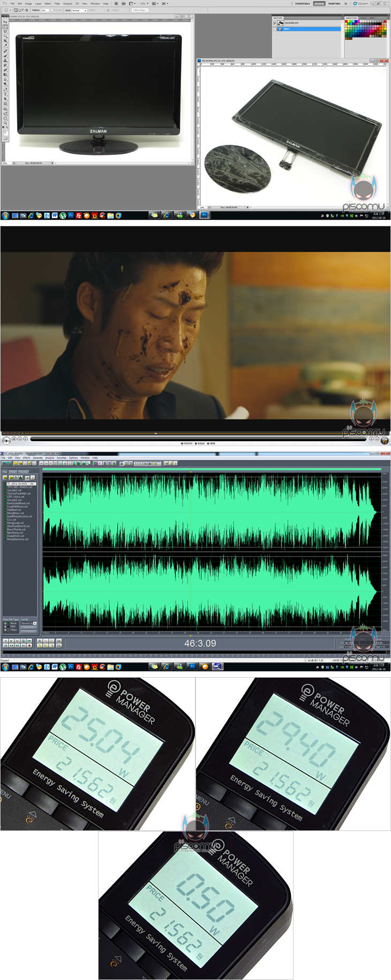Click the Cool Edit Stop transport button

(x=6, y=641)
